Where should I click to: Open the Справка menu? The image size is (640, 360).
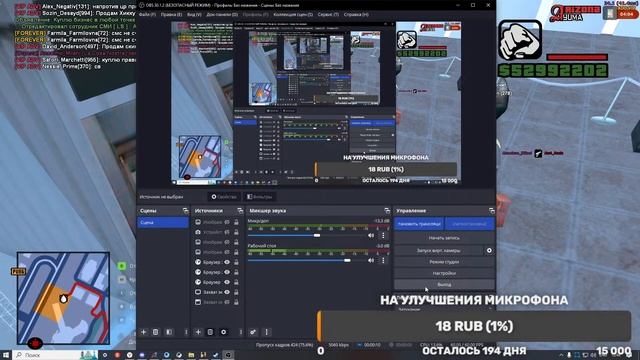[x=356, y=14]
